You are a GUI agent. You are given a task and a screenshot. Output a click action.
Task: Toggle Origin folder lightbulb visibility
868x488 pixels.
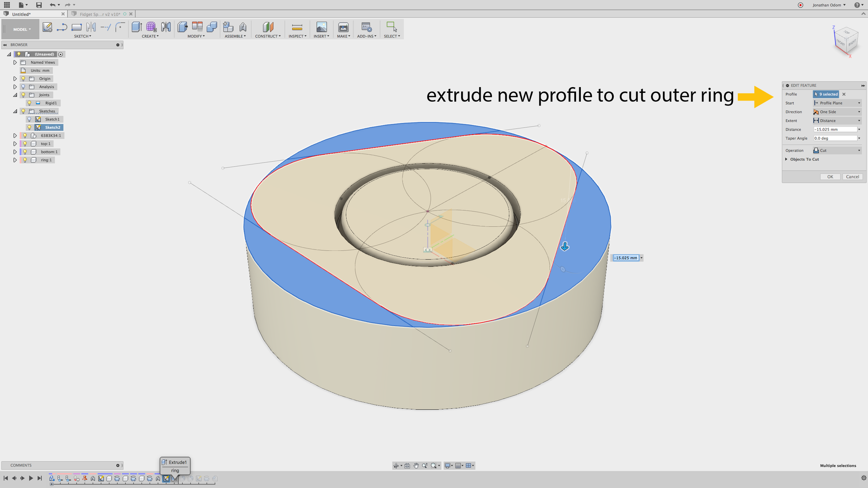pyautogui.click(x=24, y=78)
